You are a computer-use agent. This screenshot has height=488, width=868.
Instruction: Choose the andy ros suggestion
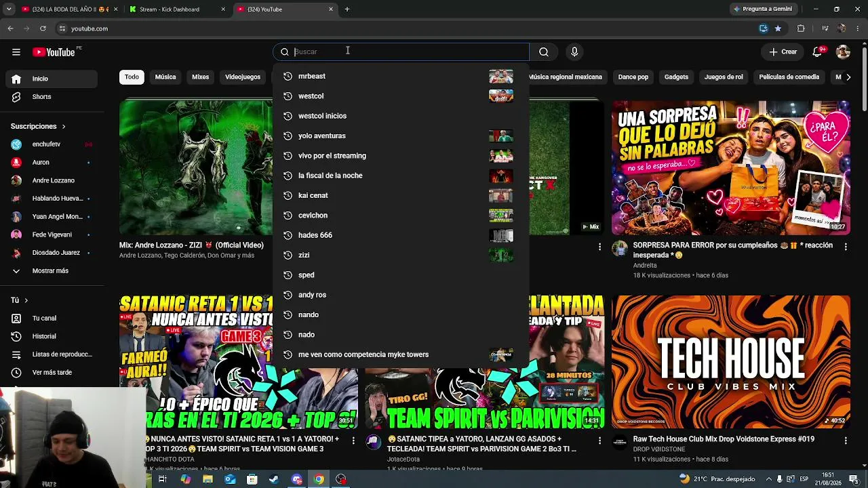(x=401, y=295)
